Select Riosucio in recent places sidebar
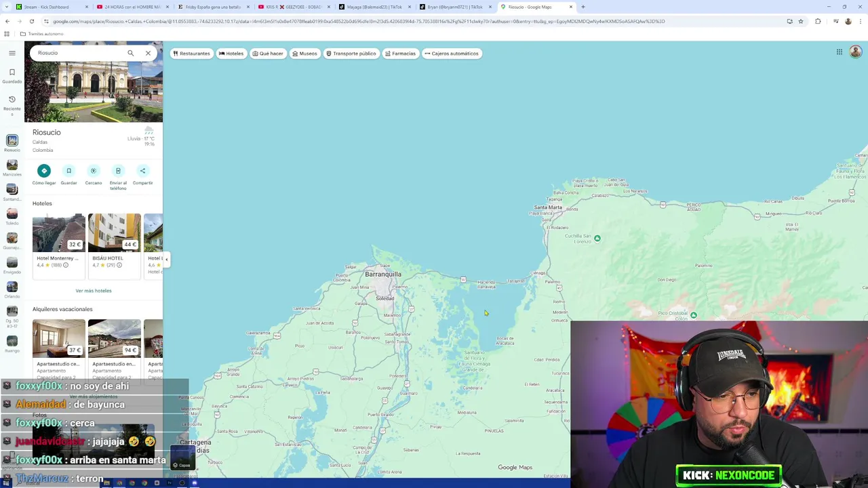The image size is (868, 488). coord(12,143)
